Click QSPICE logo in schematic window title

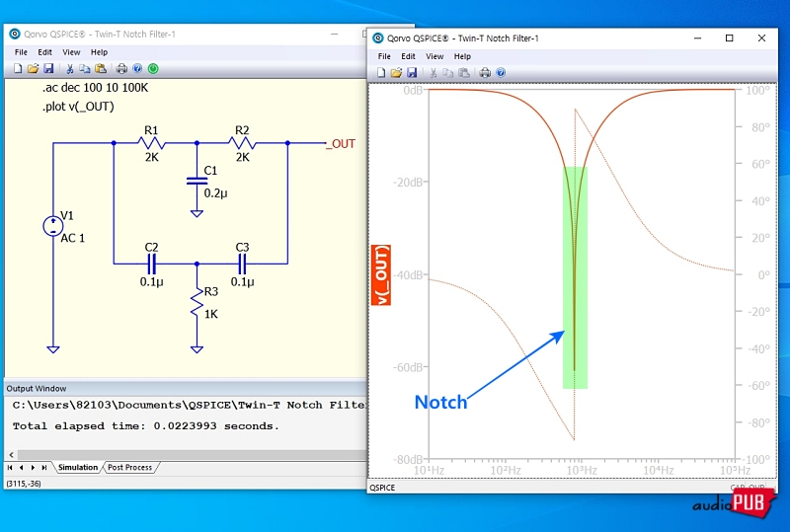[15, 34]
